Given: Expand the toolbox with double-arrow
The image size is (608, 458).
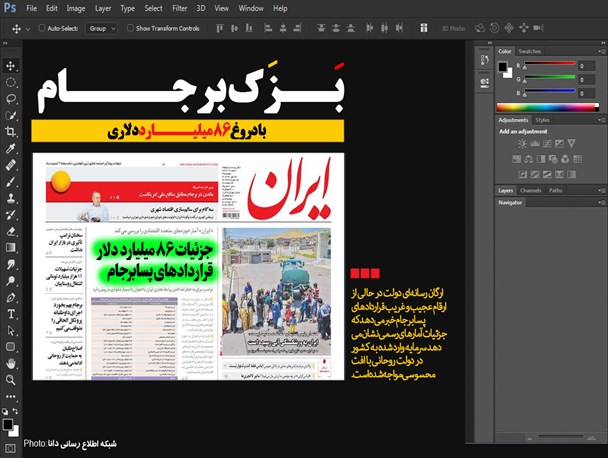Looking at the screenshot, I should 5,43.
